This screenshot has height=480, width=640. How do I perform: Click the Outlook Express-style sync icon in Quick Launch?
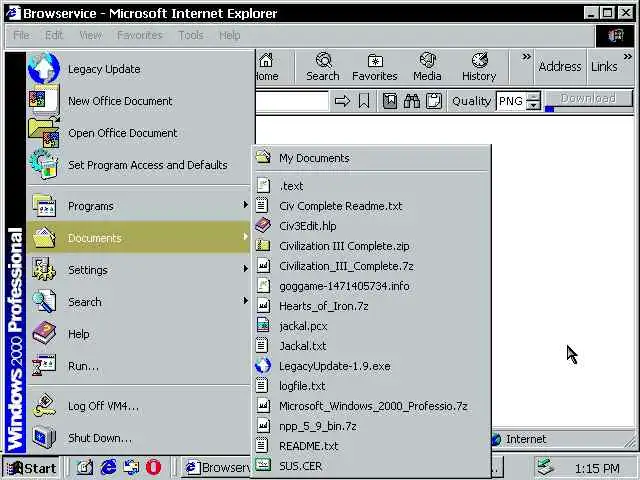point(131,467)
